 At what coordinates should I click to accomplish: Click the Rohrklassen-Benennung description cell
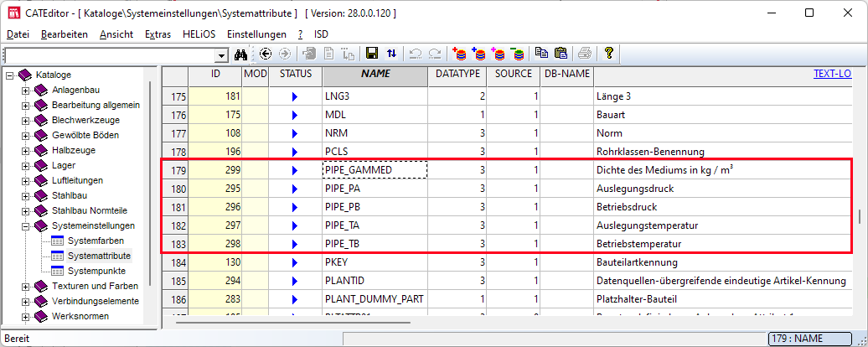tap(723, 152)
